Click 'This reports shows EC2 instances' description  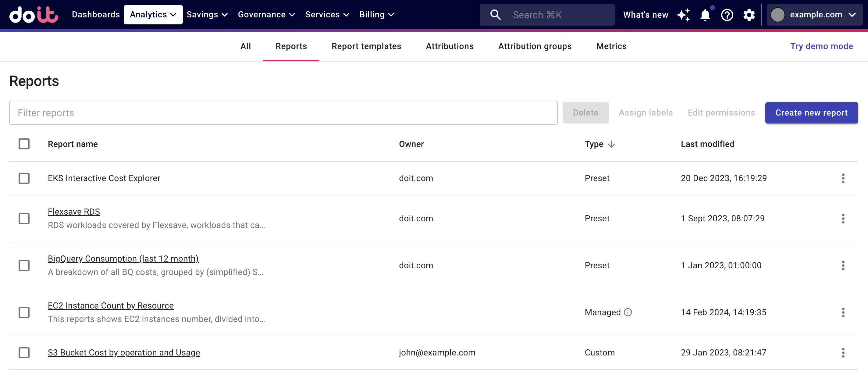coord(156,319)
